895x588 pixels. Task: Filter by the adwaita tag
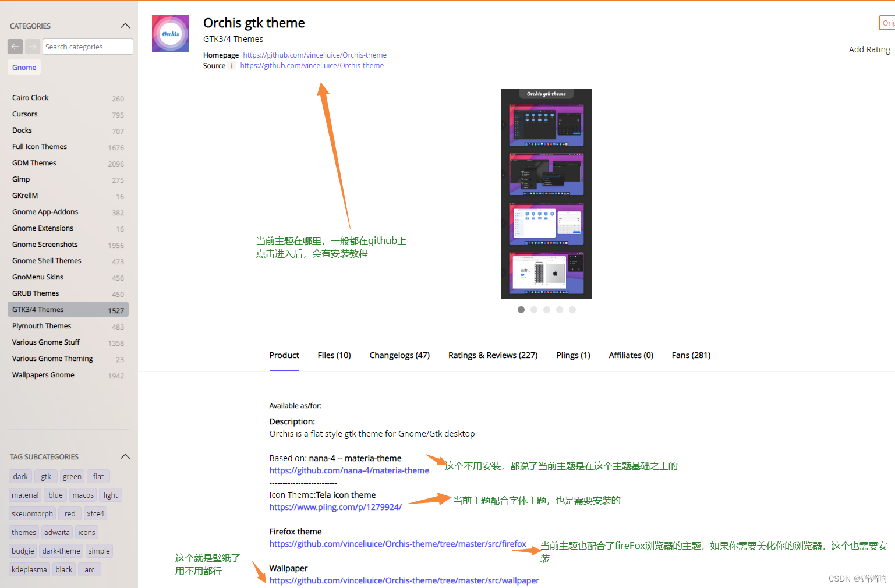[57, 532]
